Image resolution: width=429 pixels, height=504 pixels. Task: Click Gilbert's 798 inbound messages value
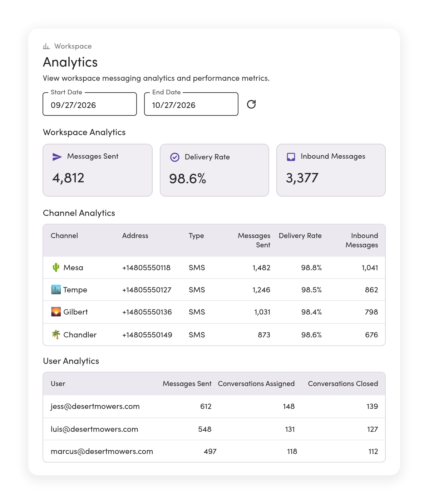click(371, 312)
